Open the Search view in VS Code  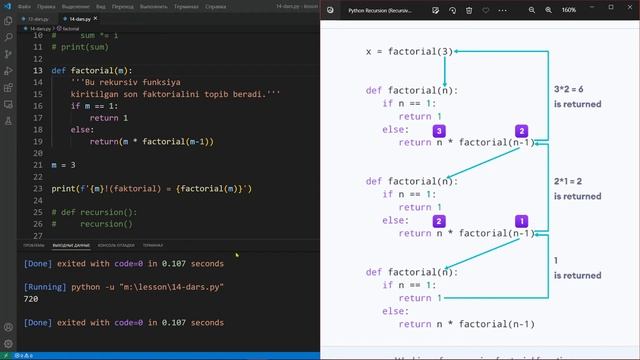coord(8,38)
